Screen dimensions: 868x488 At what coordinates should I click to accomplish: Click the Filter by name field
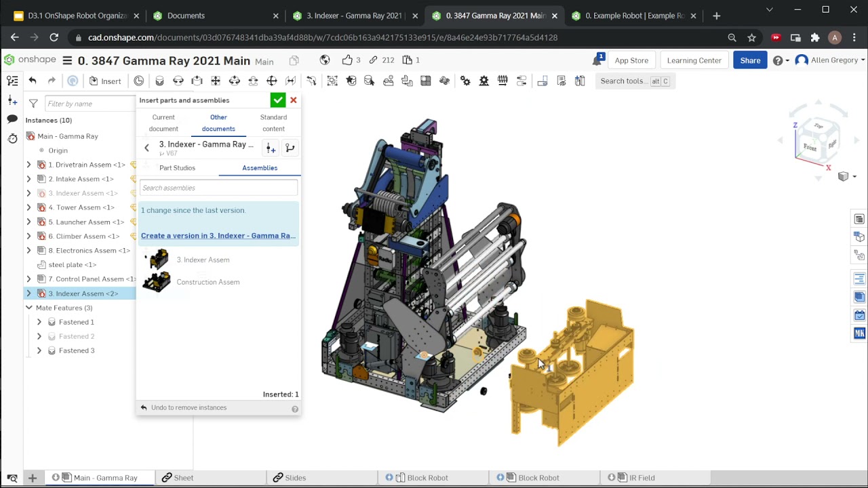[x=90, y=103]
